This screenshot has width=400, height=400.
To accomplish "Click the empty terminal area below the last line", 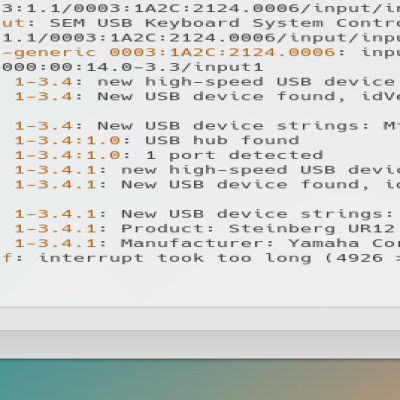I will coord(200,285).
